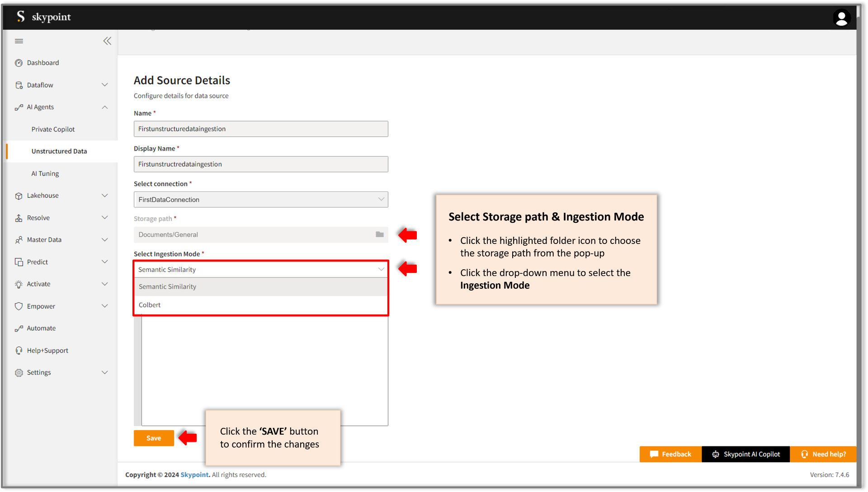868x492 pixels.
Task: Click the Dashboard sidebar icon
Action: (x=19, y=62)
